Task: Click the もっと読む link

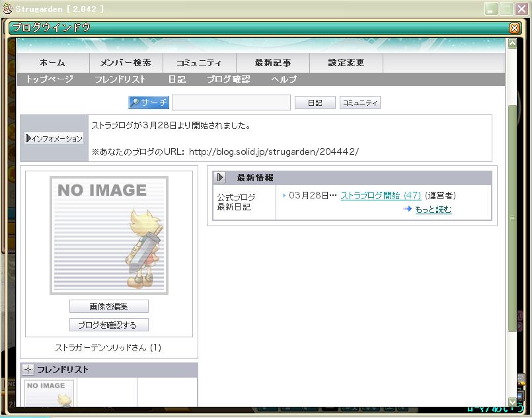Action: tap(433, 210)
